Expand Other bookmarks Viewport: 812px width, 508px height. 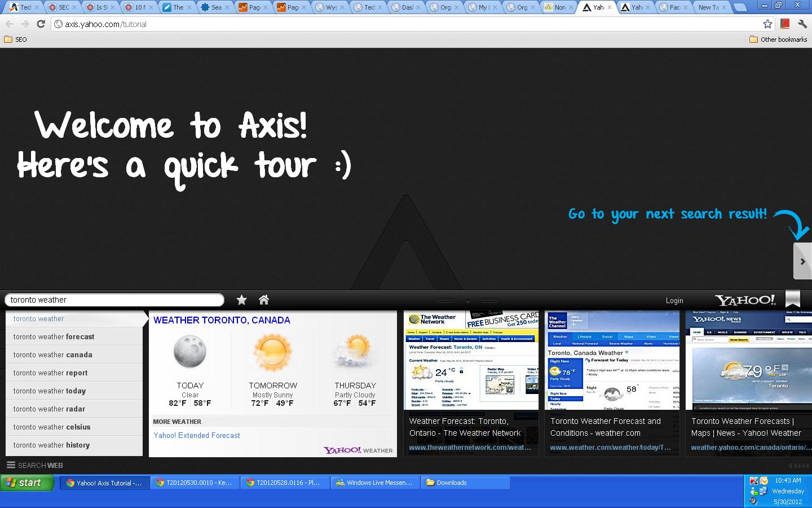778,40
